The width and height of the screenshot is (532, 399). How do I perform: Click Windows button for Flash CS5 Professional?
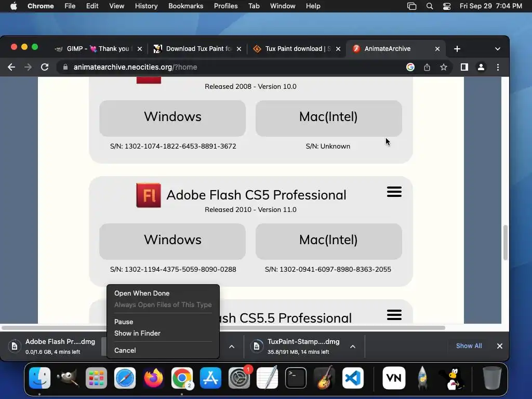pyautogui.click(x=172, y=241)
